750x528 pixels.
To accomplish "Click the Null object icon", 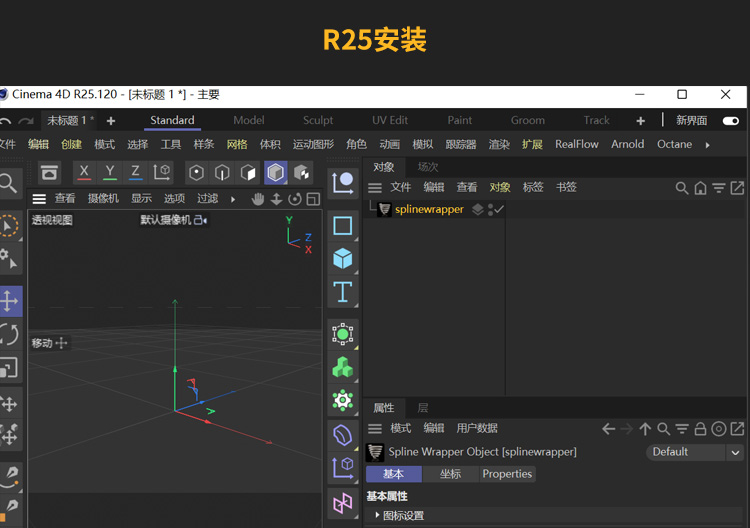I will [343, 183].
